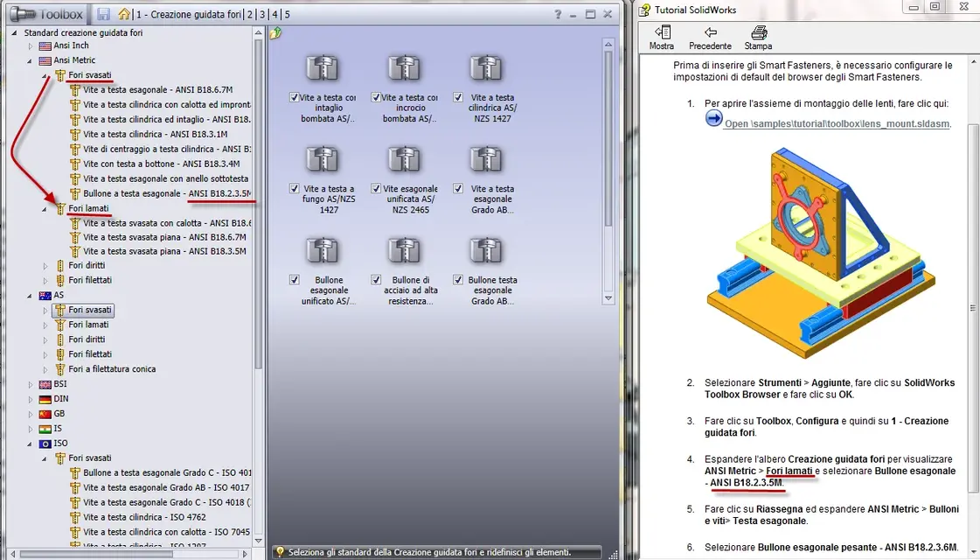This screenshot has width=980, height=560.
Task: Select Vite a testa cilindrica ISO 4762
Action: pos(144,517)
